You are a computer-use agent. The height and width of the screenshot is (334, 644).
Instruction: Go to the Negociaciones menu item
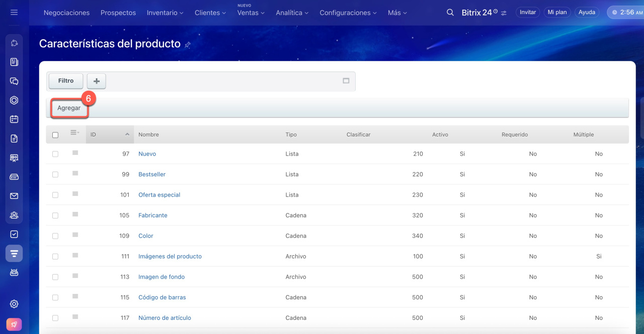pos(66,13)
